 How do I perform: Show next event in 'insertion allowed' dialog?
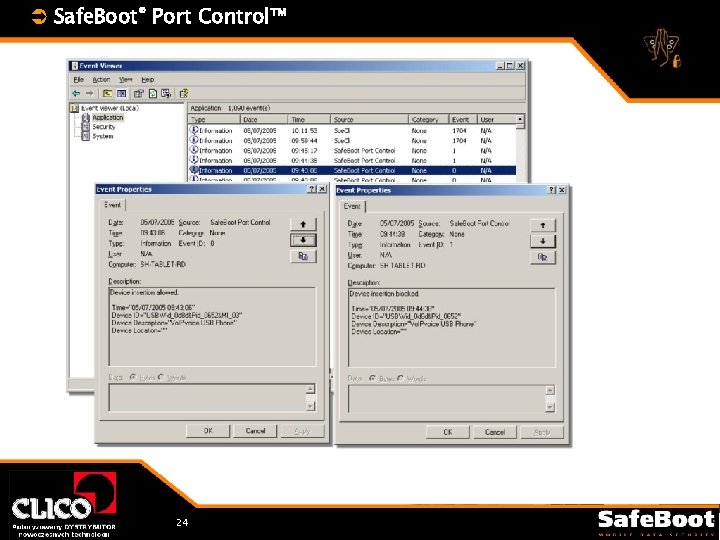coord(303,240)
